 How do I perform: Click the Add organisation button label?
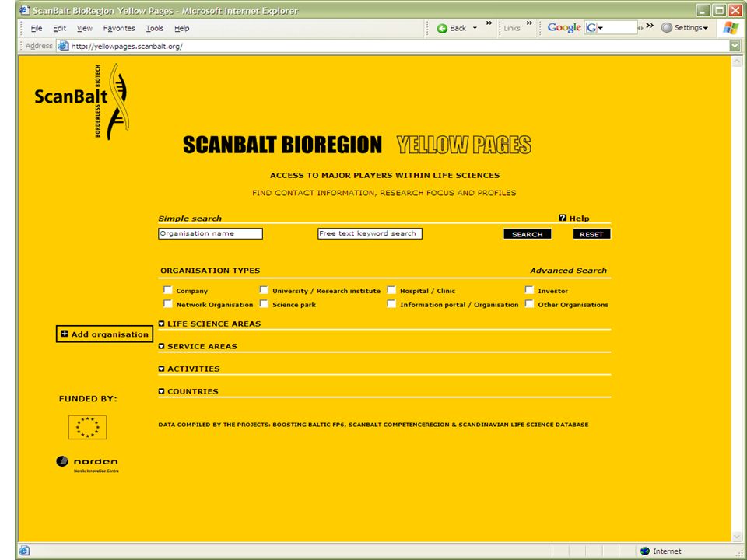point(110,334)
